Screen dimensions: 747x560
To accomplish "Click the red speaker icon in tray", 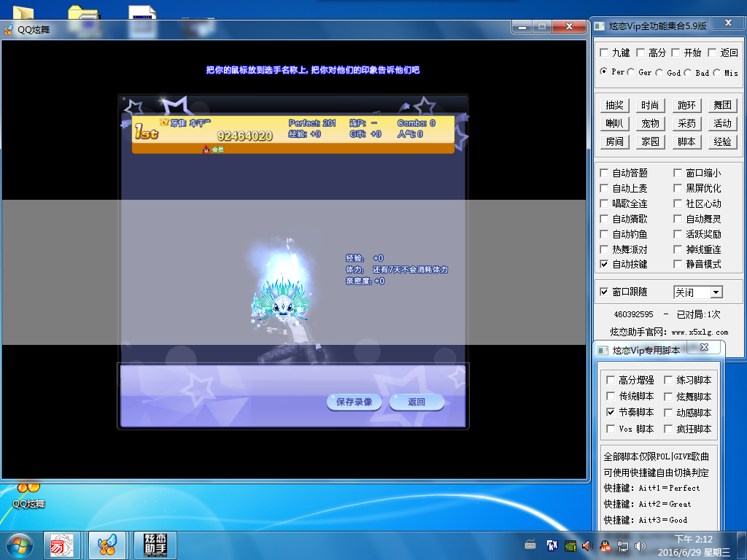I will (x=587, y=545).
